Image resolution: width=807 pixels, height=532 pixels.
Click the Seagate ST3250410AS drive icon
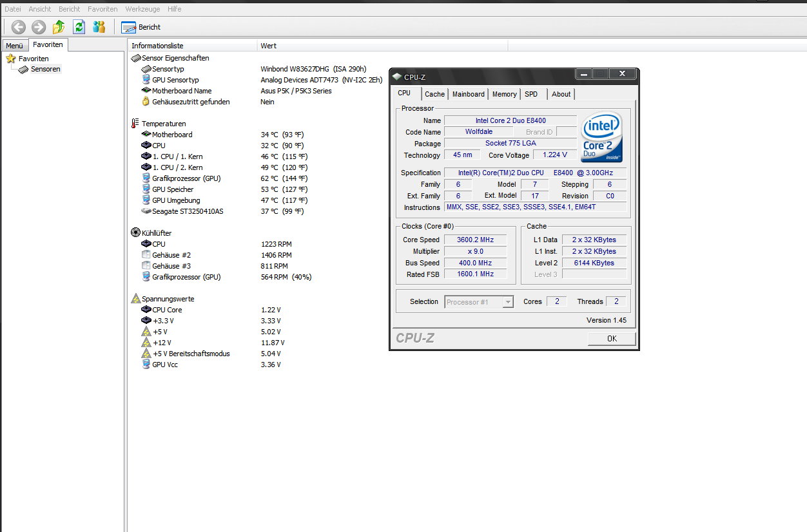(x=146, y=211)
